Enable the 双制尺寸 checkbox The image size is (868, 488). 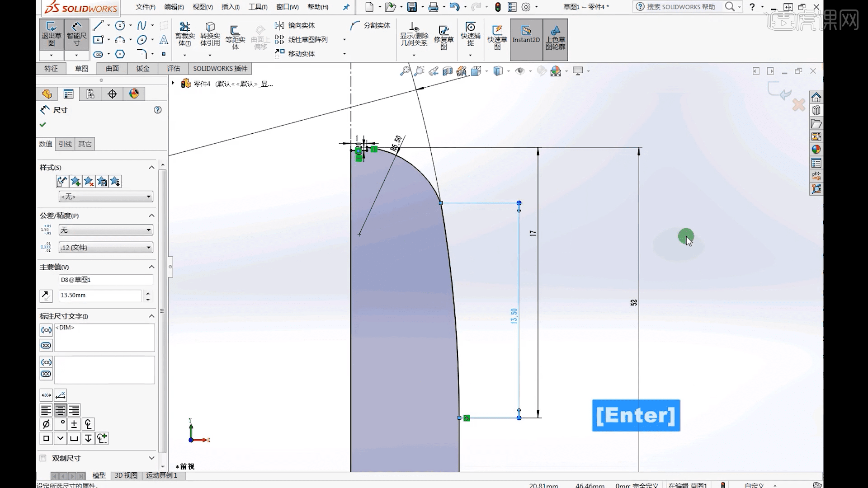(x=43, y=458)
